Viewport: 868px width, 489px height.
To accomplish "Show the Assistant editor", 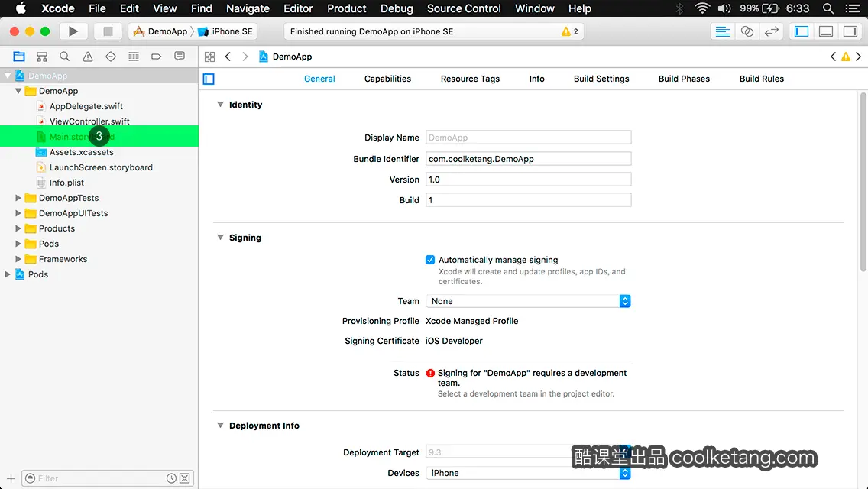I will click(747, 31).
